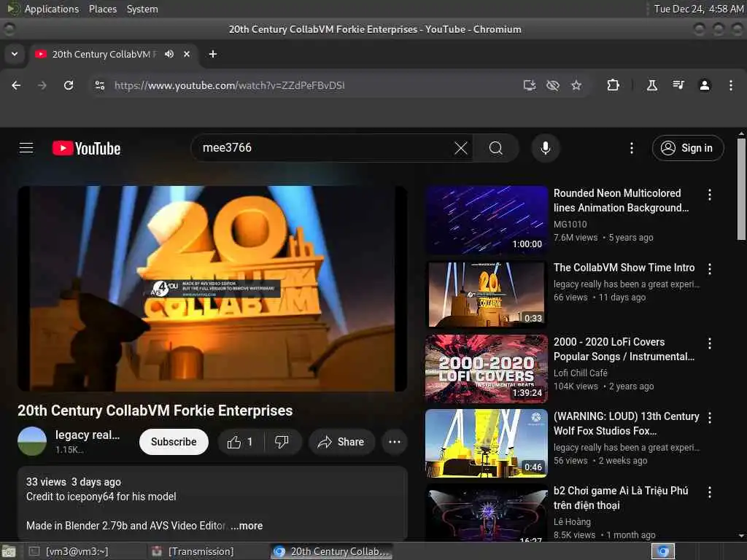Click show desktop icon in bottom panel
Viewport: 747px width, 560px height.
tap(9, 551)
